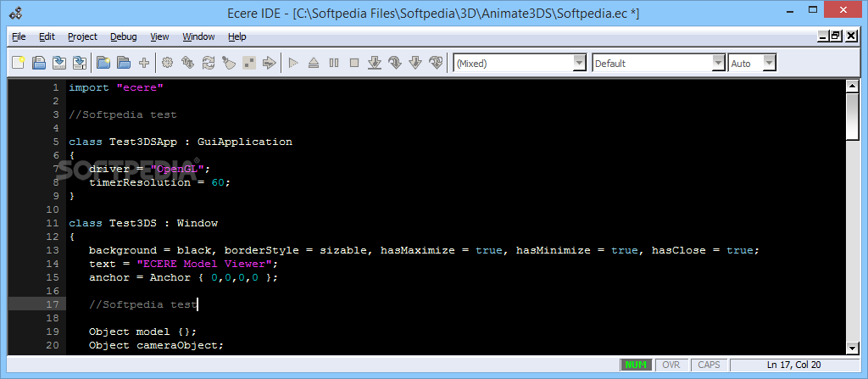Click the "OpenGL" string on line 7
Screen dimensions: 868x379
click(x=178, y=169)
